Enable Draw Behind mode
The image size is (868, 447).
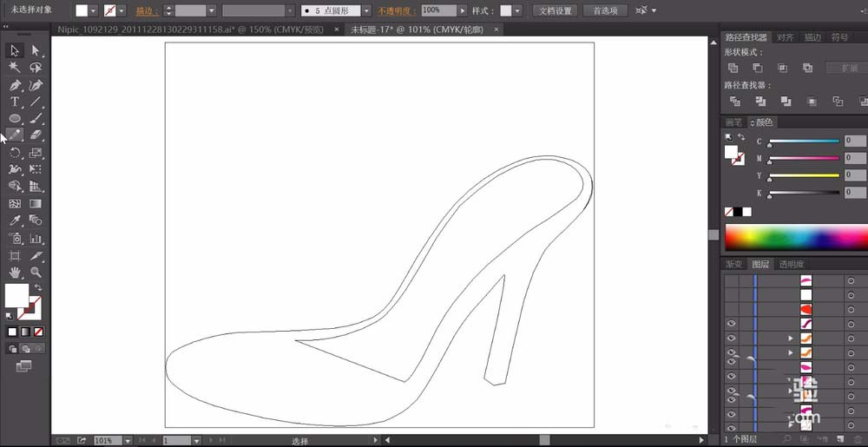pyautogui.click(x=25, y=349)
